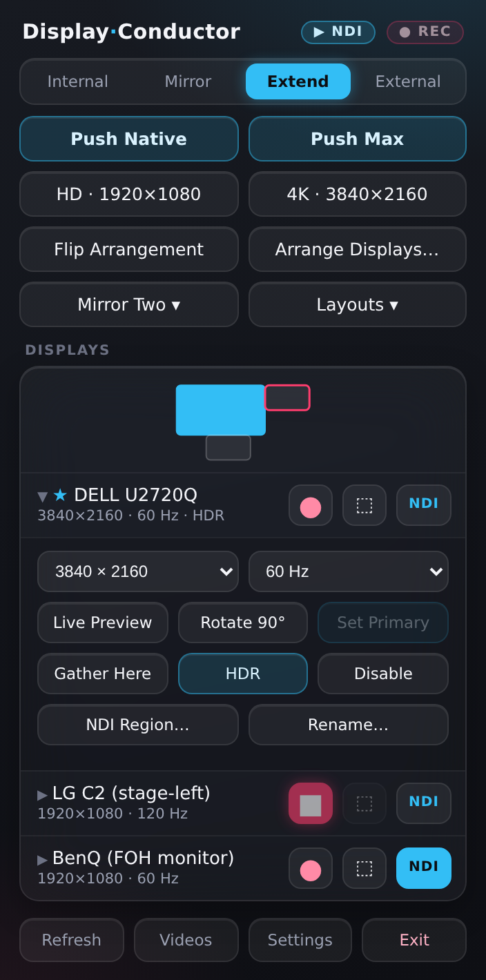Select the External mode tab
The height and width of the screenshot is (980, 486).
tap(408, 81)
